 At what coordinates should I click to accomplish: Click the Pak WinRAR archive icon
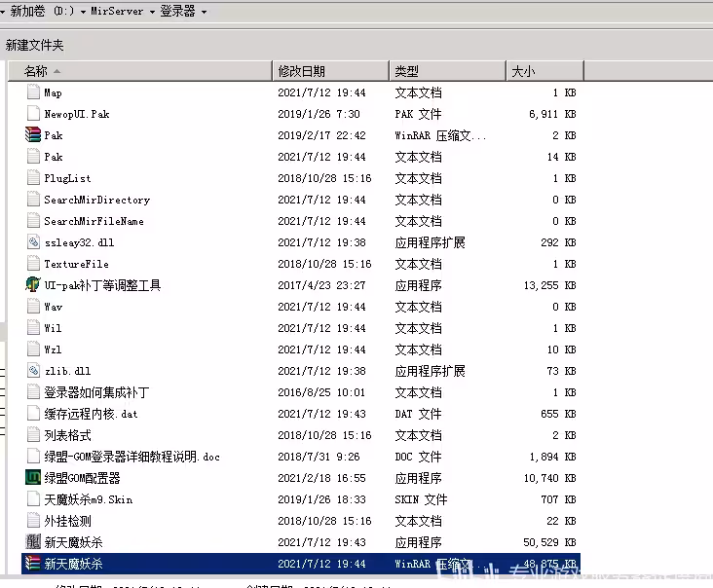tap(33, 135)
